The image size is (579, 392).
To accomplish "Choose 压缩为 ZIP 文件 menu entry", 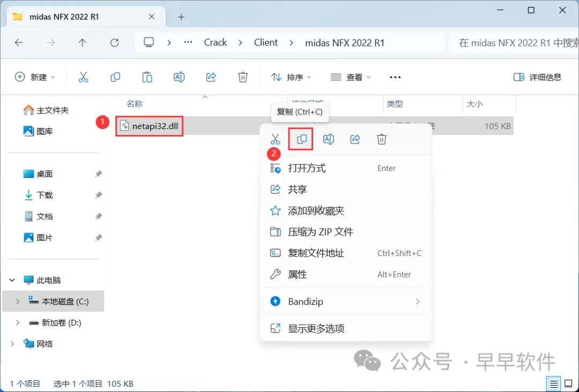I will [x=346, y=232].
